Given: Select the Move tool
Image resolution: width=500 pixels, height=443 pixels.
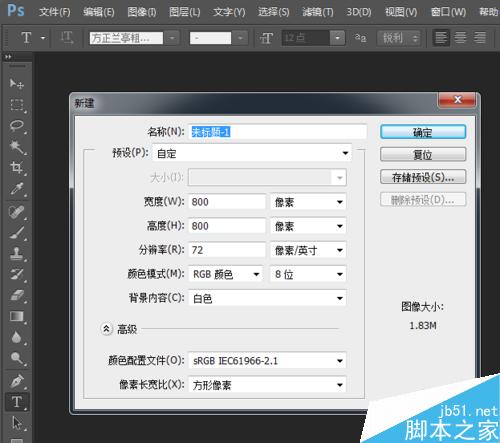Looking at the screenshot, I should click(17, 83).
